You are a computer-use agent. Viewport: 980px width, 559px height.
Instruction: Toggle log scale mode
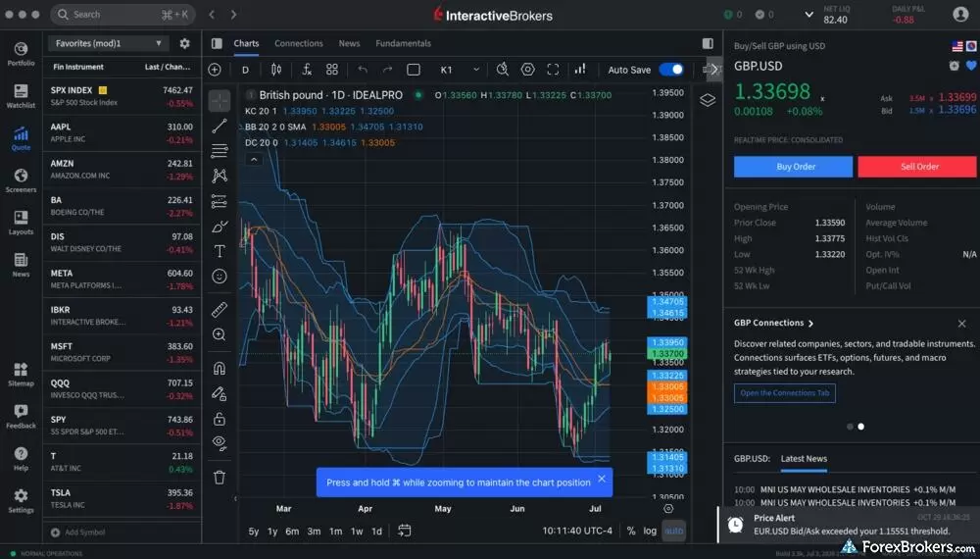tap(650, 531)
